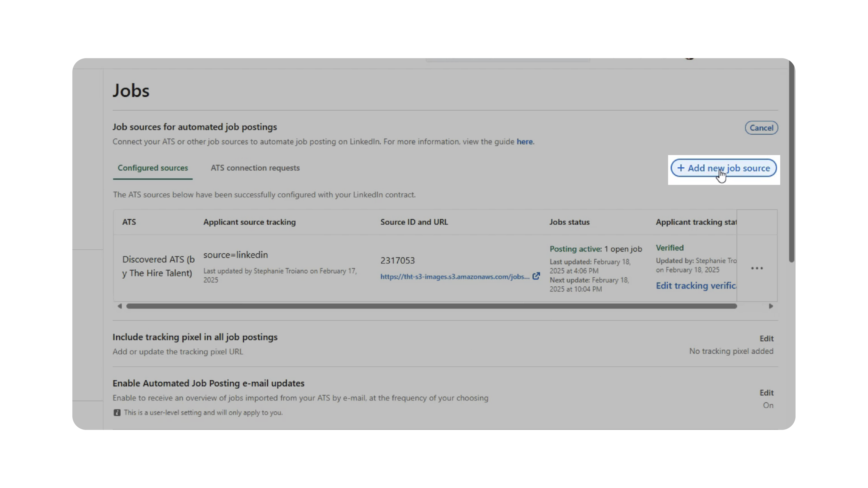Click the info icon next to user-level setting note

pos(117,413)
